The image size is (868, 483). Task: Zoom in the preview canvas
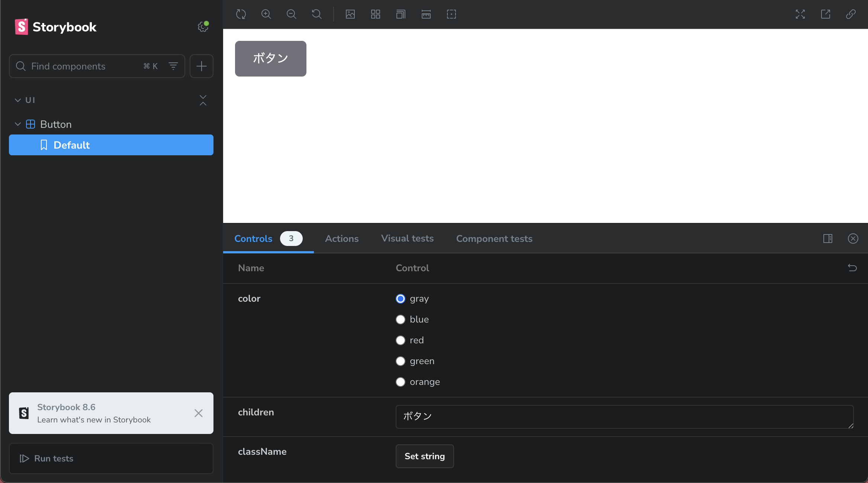click(x=266, y=14)
